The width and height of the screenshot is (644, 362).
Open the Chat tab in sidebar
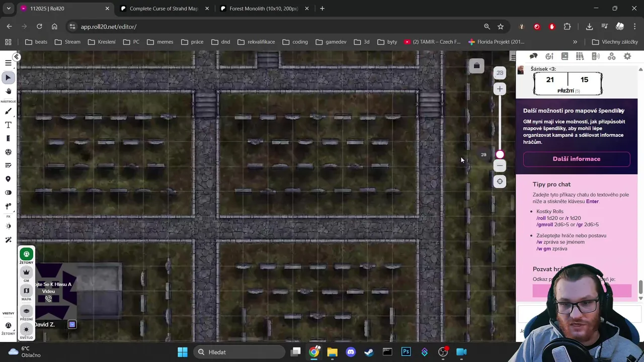[533, 56]
